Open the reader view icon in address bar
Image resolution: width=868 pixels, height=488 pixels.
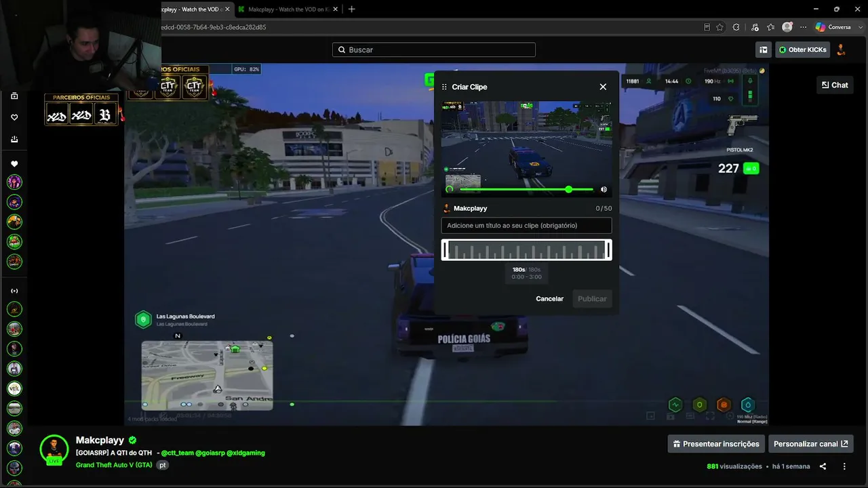707,27
